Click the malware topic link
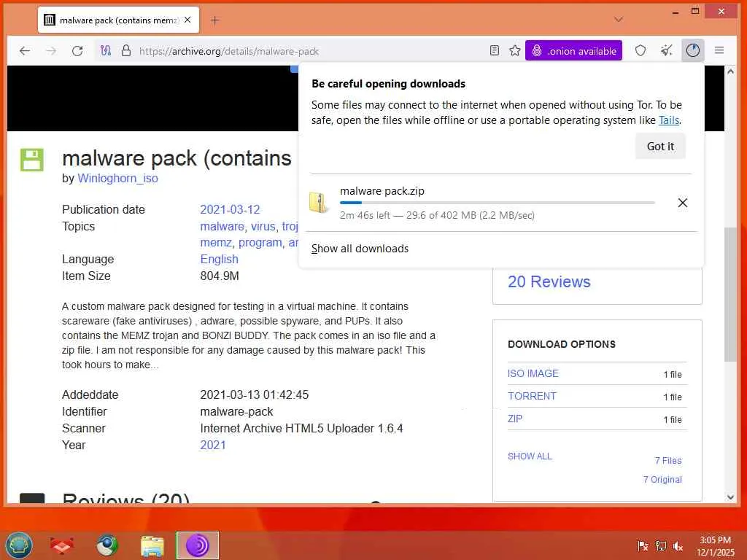This screenshot has width=747, height=560. pos(222,226)
